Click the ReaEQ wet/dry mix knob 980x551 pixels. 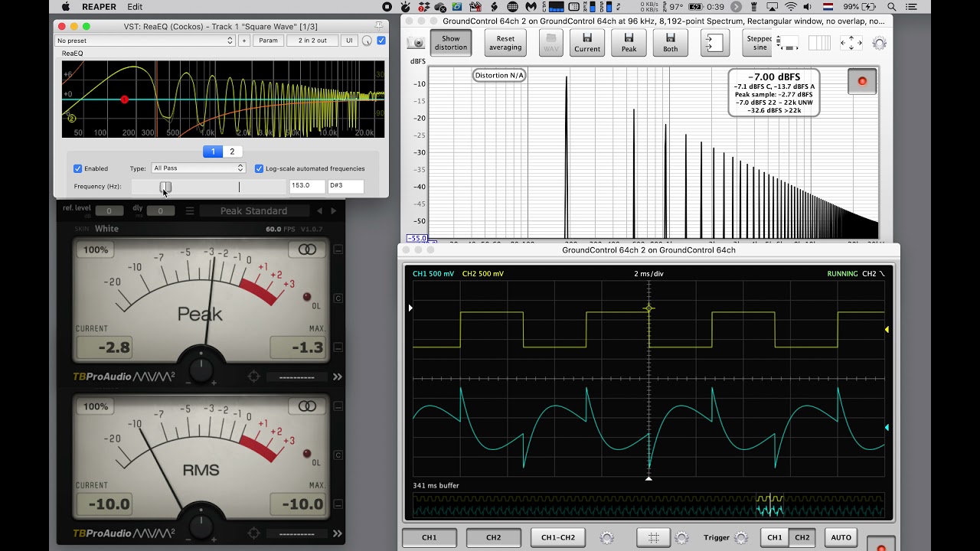(x=367, y=41)
